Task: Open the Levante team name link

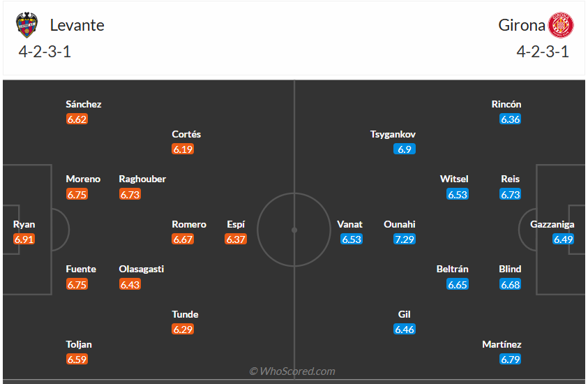Action: (x=77, y=25)
